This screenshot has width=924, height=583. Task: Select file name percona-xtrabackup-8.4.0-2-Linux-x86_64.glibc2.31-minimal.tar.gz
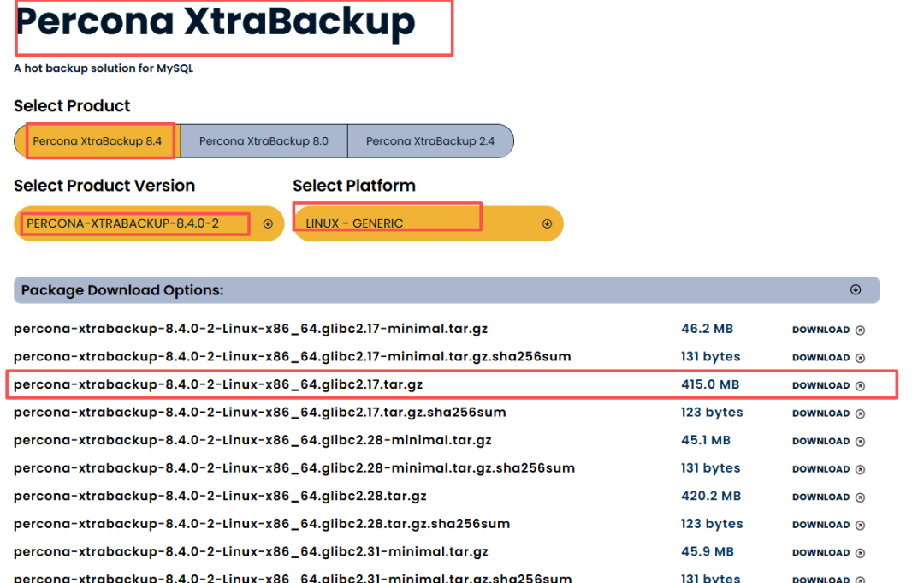click(x=251, y=552)
